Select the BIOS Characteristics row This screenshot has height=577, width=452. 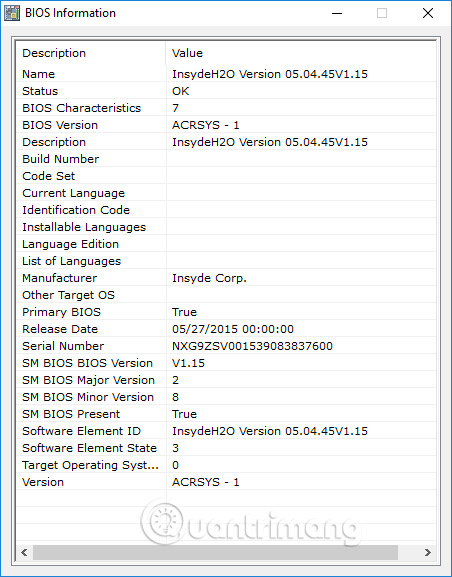coord(226,108)
